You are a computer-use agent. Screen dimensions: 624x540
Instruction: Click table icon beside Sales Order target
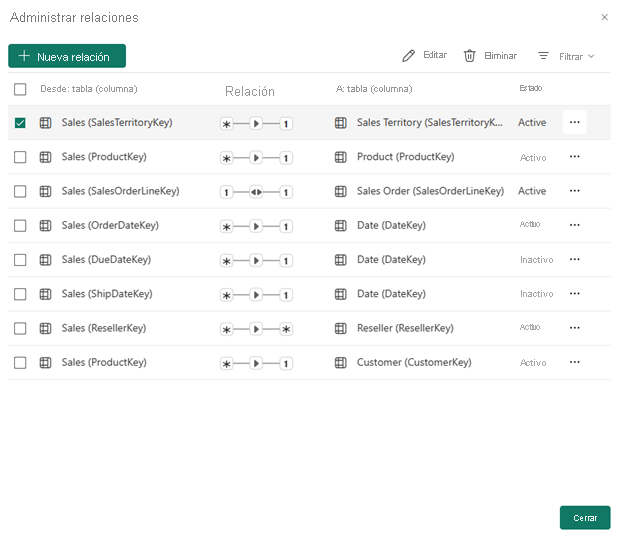(x=341, y=191)
